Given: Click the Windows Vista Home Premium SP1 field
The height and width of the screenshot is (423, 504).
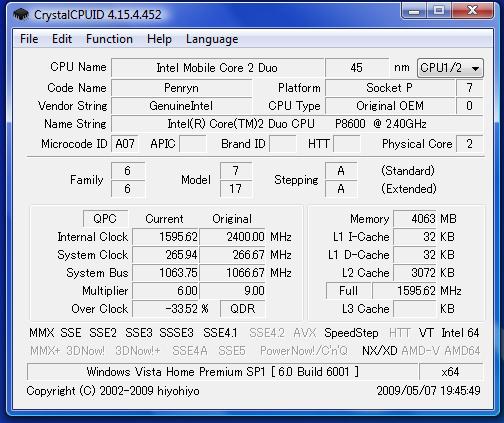Looking at the screenshot, I should (x=222, y=371).
